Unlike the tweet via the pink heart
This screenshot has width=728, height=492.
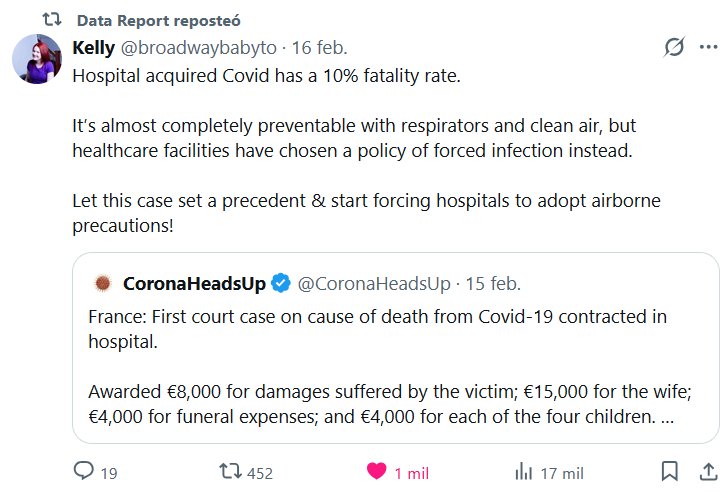pyautogui.click(x=376, y=471)
